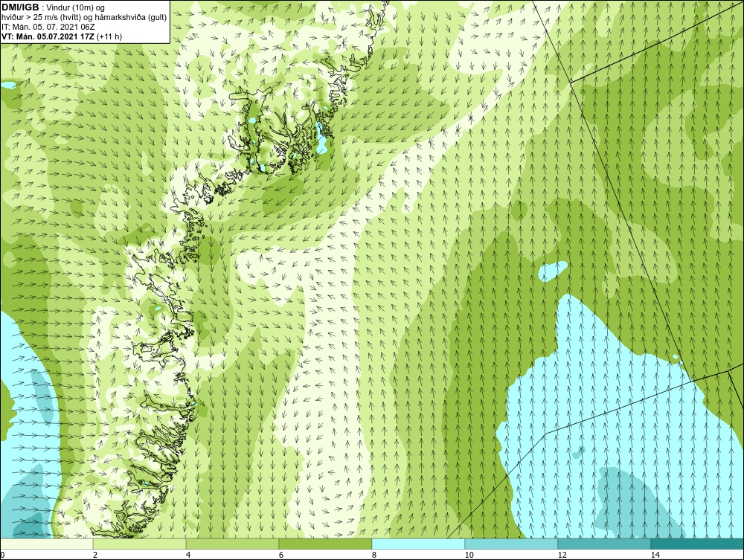Select the 0–2 m/s color swatch

46,544
